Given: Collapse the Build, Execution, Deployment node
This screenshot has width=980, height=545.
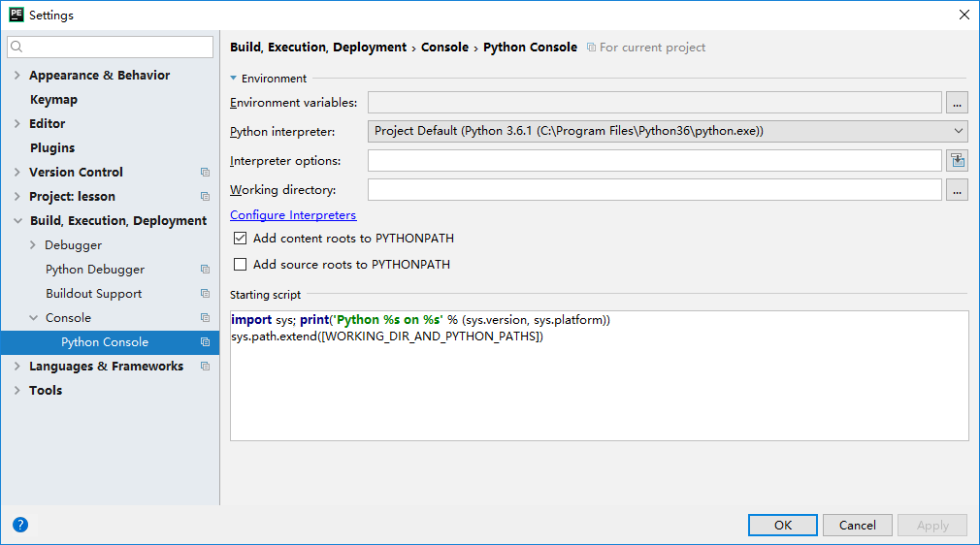Looking at the screenshot, I should (17, 221).
